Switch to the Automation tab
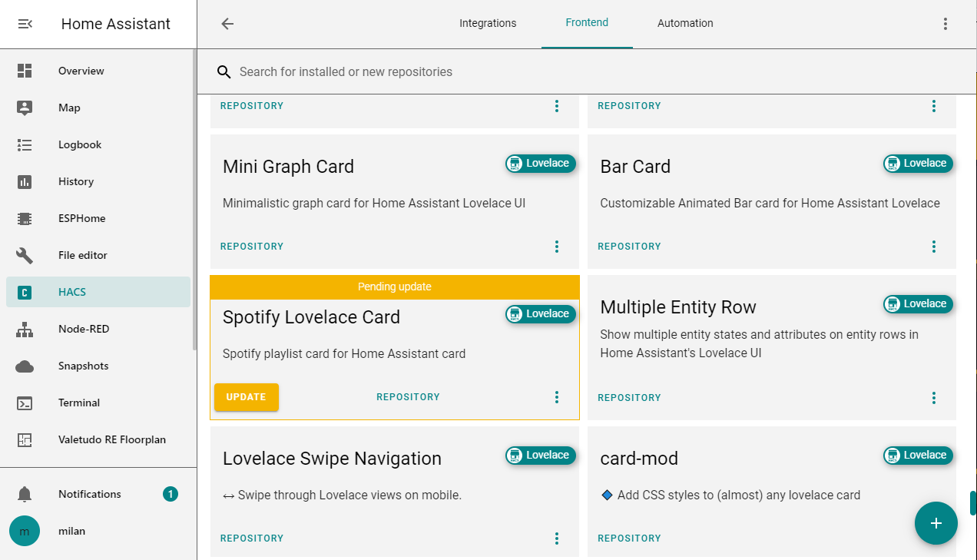Image resolution: width=977 pixels, height=560 pixels. (x=685, y=23)
